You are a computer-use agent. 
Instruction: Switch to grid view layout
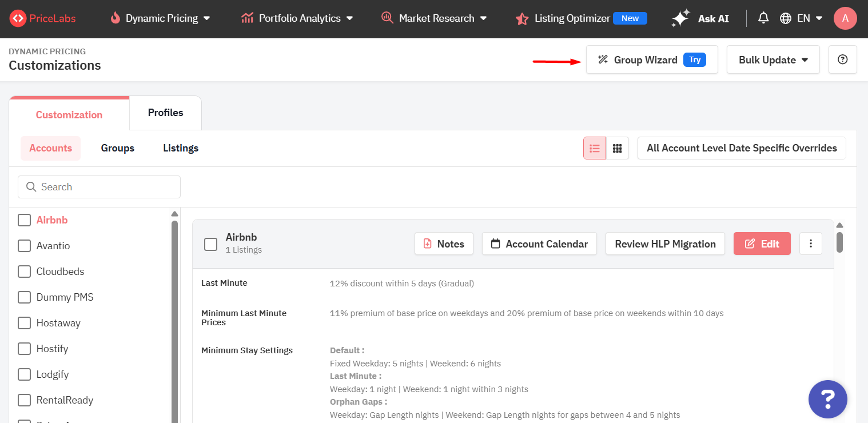(x=618, y=148)
